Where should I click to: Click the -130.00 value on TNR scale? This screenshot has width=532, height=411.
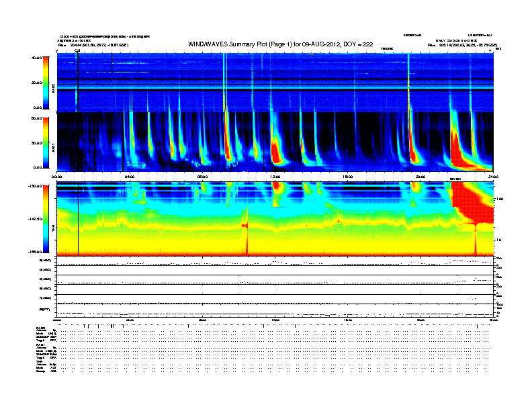click(35, 186)
